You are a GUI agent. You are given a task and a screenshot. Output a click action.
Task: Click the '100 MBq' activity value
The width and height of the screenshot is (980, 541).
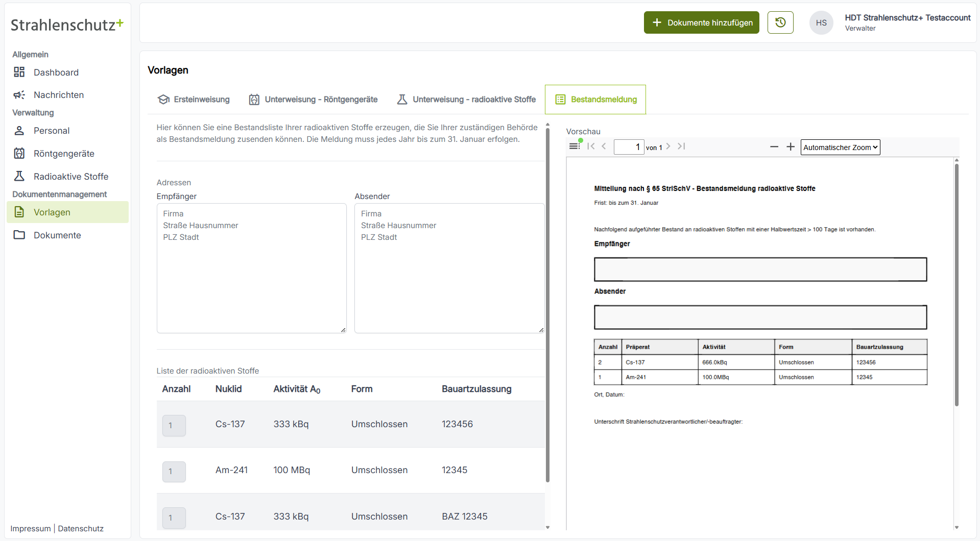click(x=292, y=470)
